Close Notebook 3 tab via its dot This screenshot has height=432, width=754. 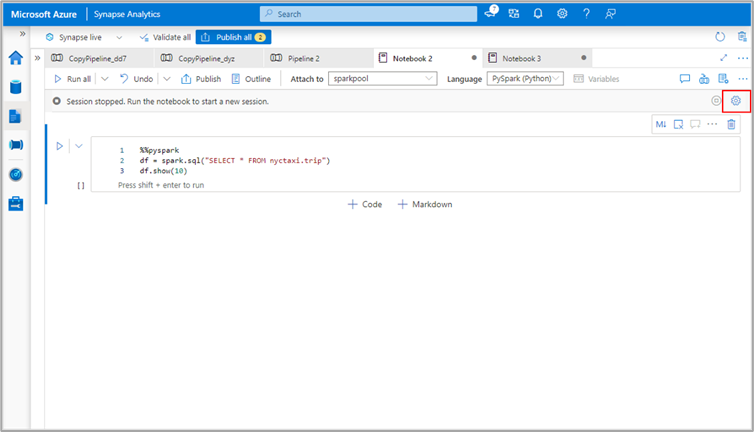click(584, 58)
